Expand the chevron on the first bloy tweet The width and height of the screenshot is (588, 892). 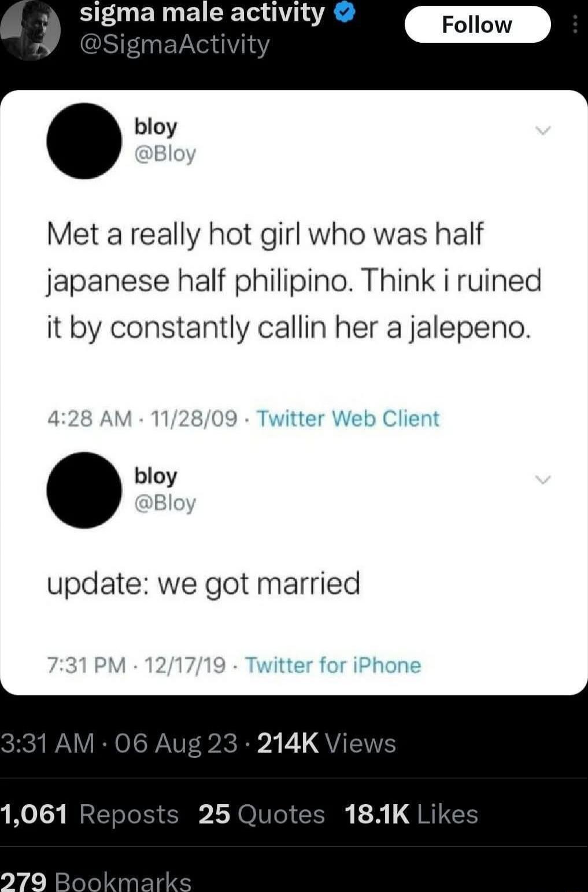[543, 130]
